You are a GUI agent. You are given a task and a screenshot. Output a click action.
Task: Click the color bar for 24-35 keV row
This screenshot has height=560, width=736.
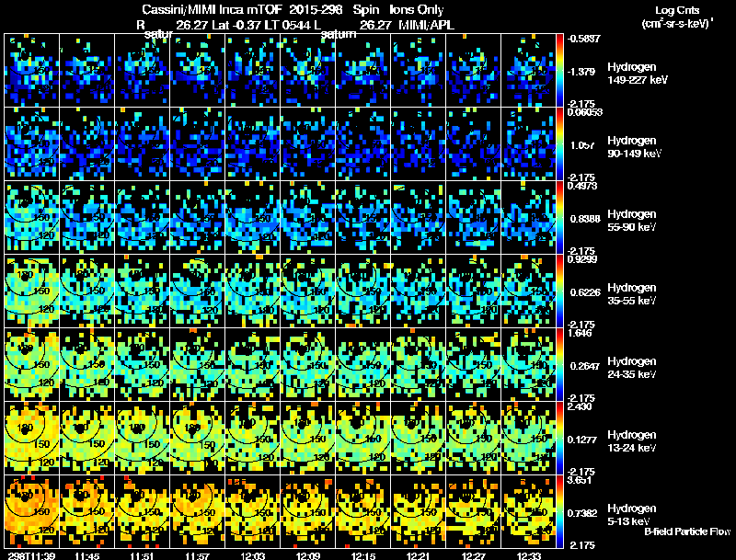[x=559, y=364]
